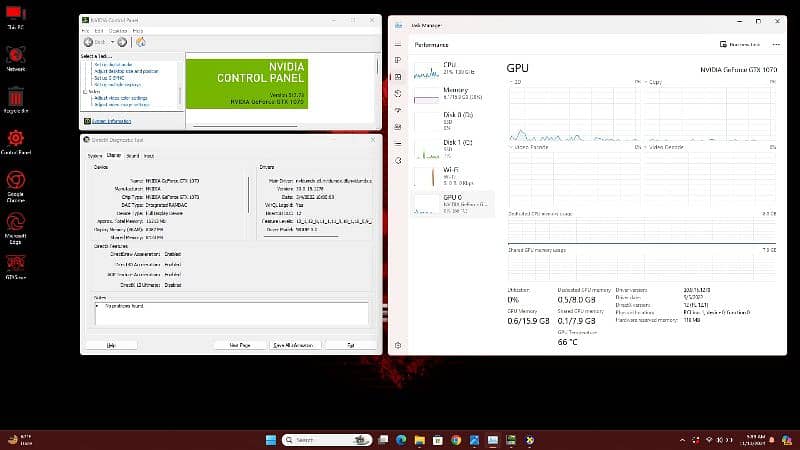The width and height of the screenshot is (800, 450).
Task: Select CPU in performance list
Action: (452, 68)
